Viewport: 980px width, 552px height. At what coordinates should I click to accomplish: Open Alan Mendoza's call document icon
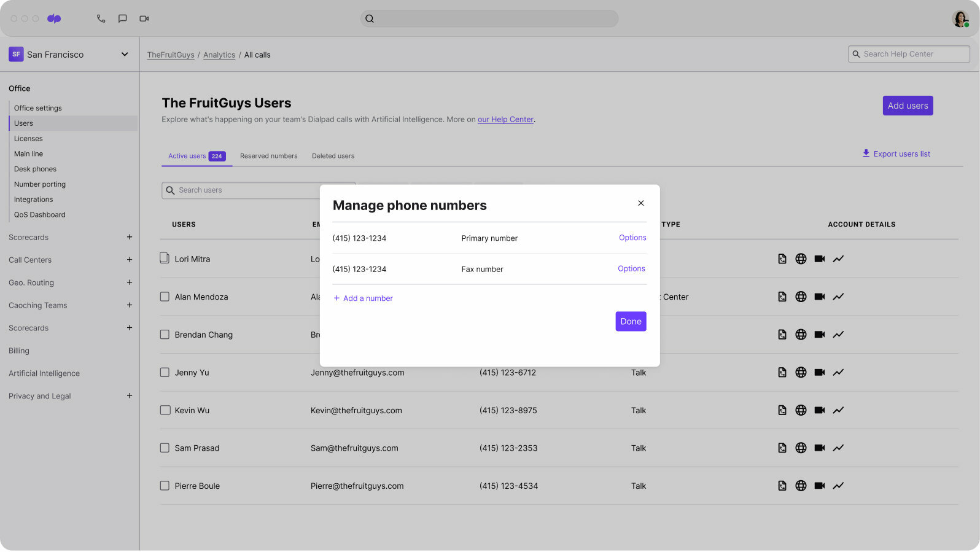point(782,297)
